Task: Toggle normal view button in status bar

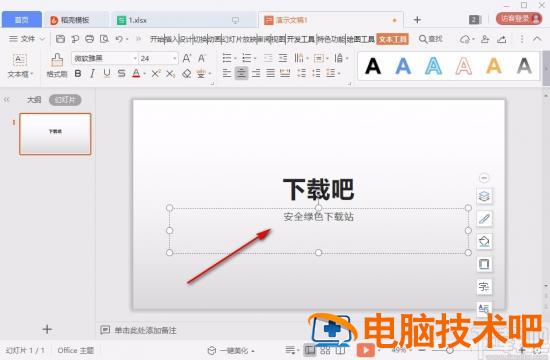Action: [310, 350]
